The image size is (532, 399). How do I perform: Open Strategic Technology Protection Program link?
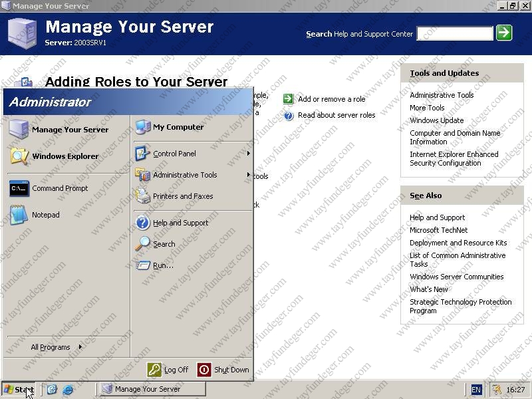point(461,306)
